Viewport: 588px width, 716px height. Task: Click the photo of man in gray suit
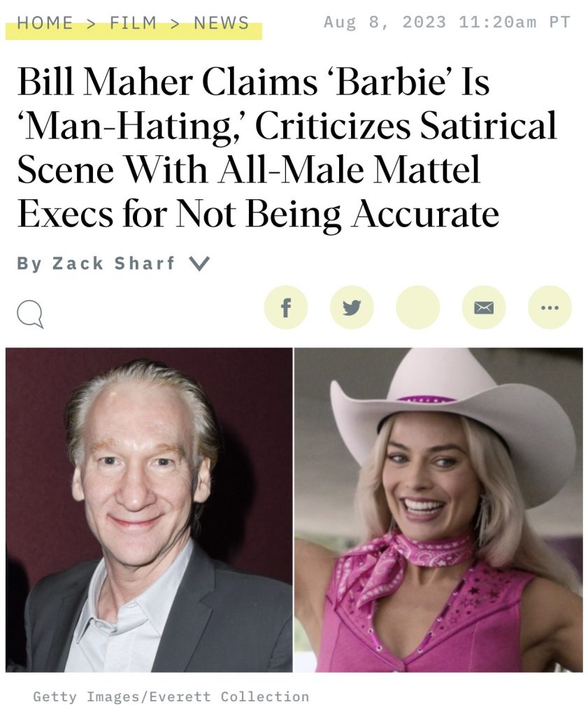150,510
